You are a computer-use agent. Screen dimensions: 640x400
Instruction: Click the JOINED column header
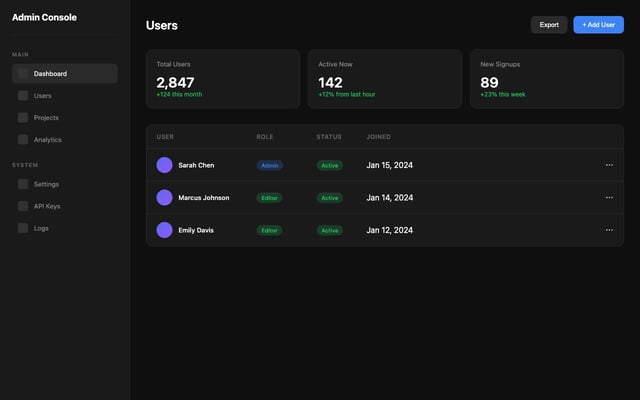pyautogui.click(x=378, y=137)
